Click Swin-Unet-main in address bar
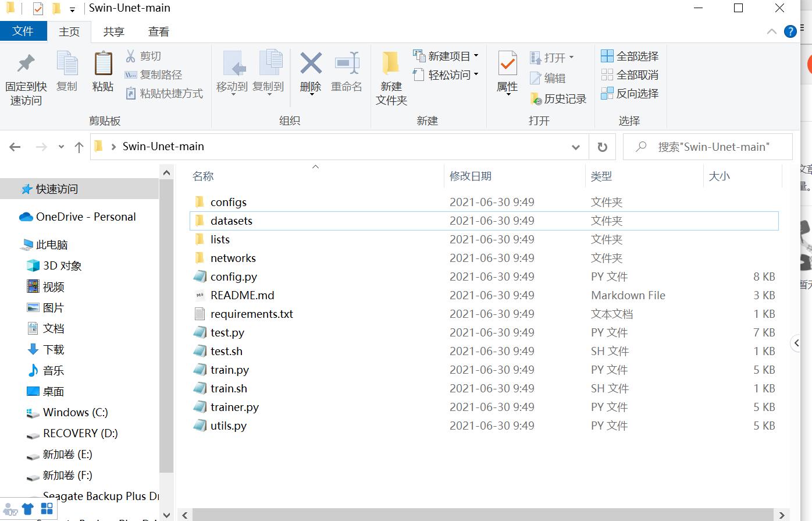 [x=163, y=147]
